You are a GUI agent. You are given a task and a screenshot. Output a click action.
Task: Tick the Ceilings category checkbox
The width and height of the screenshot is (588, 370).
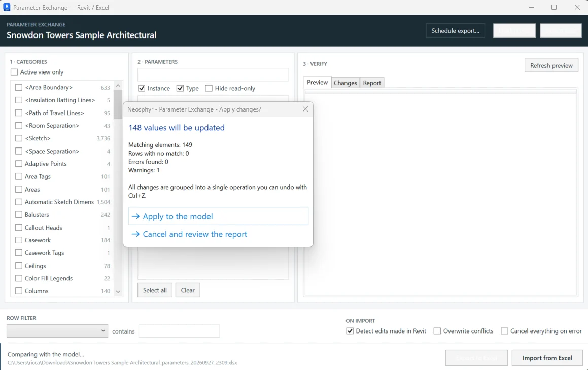point(19,266)
